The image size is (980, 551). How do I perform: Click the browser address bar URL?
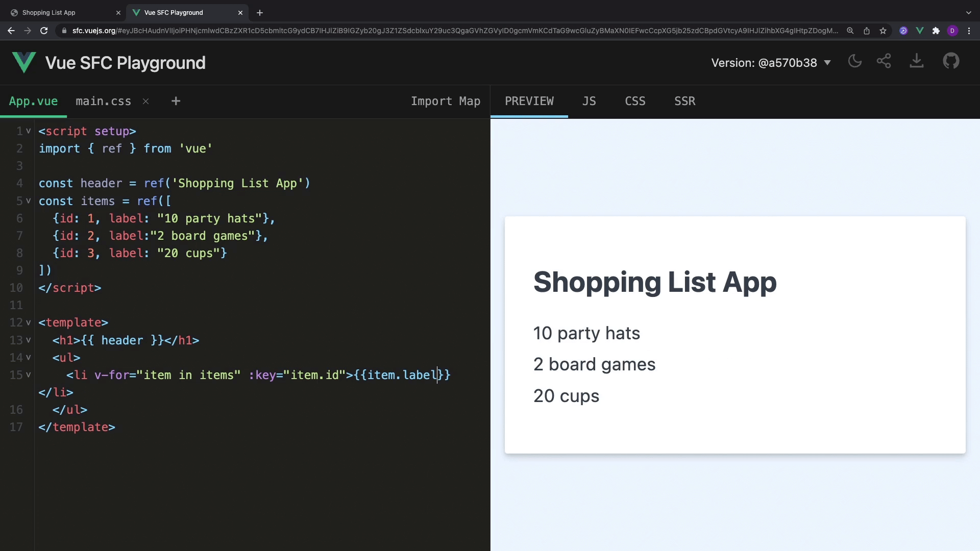pos(454,31)
